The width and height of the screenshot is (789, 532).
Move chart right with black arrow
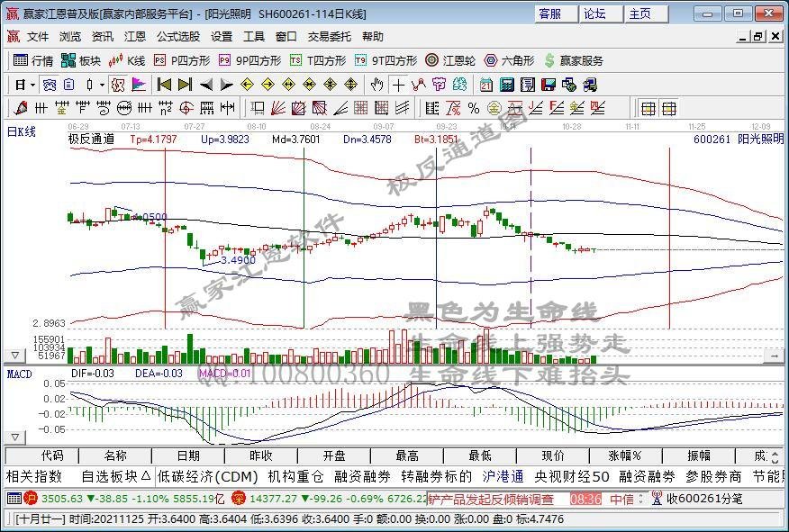click(226, 85)
